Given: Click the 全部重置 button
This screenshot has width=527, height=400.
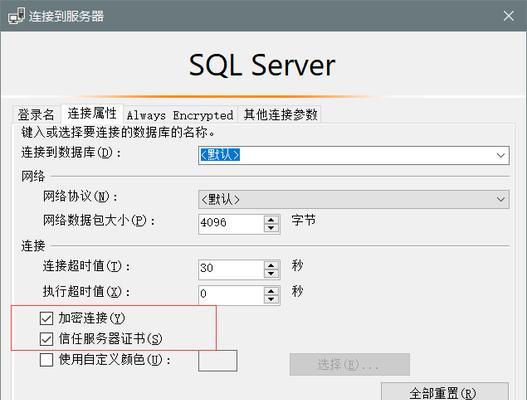Looking at the screenshot, I should pyautogui.click(x=444, y=392).
